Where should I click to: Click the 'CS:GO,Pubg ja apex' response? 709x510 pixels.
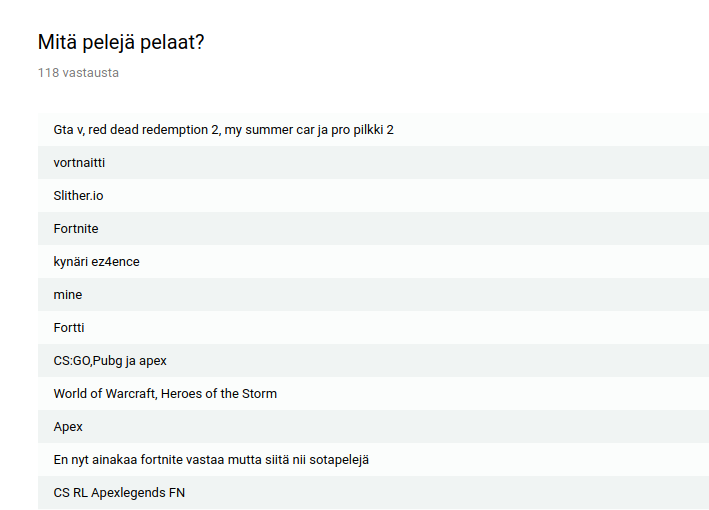pyautogui.click(x=110, y=361)
